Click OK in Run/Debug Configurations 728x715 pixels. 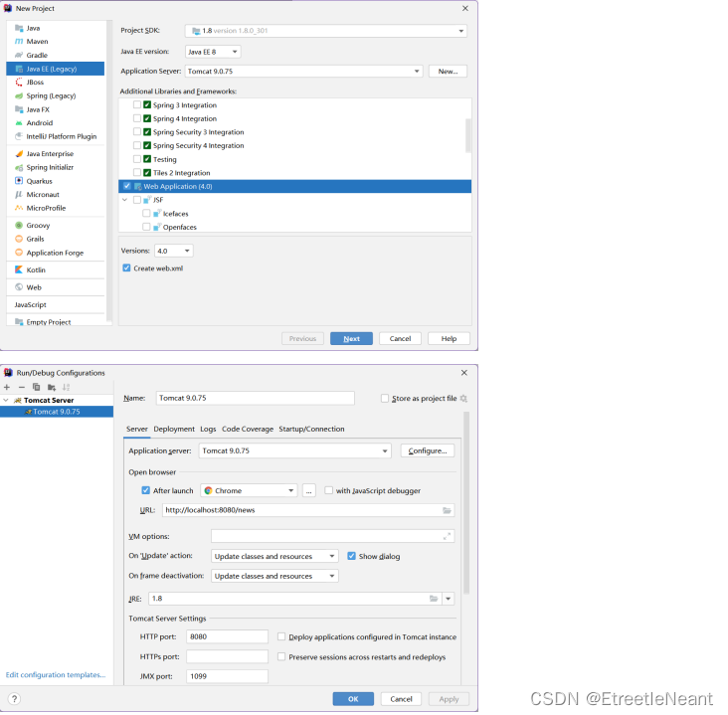pos(353,699)
